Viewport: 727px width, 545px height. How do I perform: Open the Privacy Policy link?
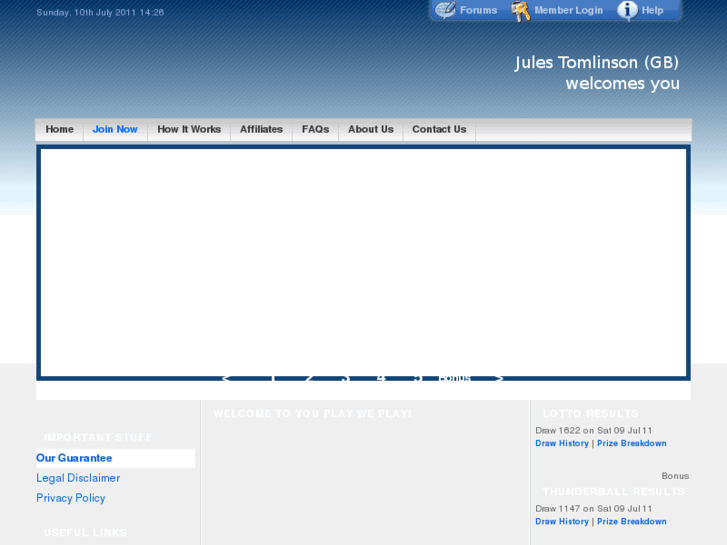(70, 498)
